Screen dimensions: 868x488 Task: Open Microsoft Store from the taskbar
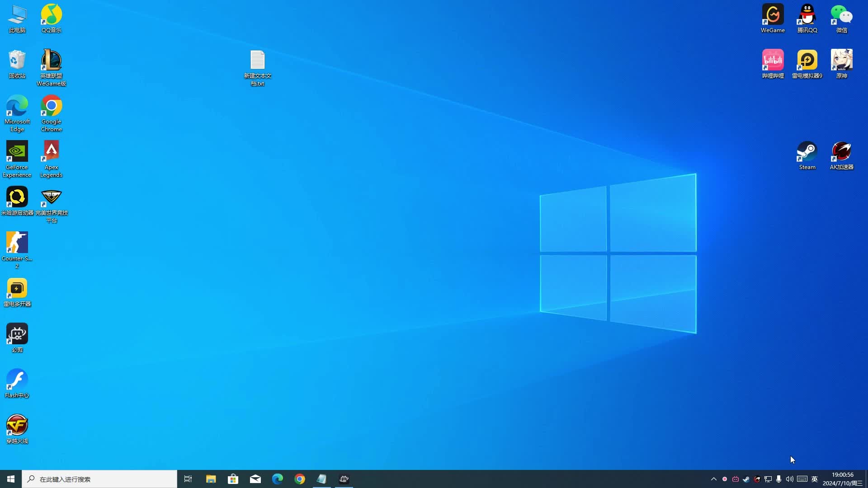(x=233, y=479)
